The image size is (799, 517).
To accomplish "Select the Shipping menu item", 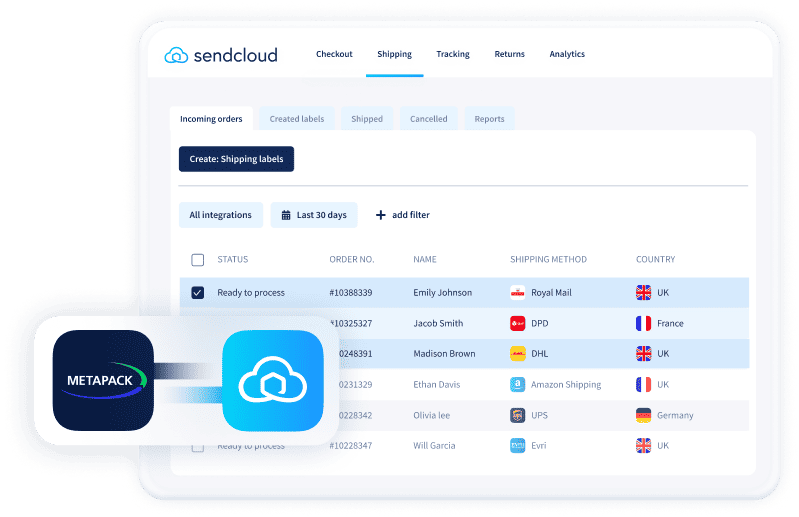I will [x=394, y=54].
